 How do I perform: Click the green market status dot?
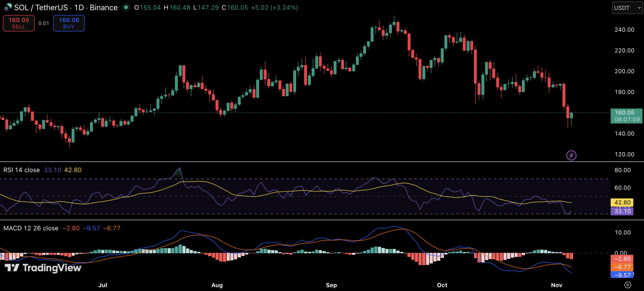126,8
